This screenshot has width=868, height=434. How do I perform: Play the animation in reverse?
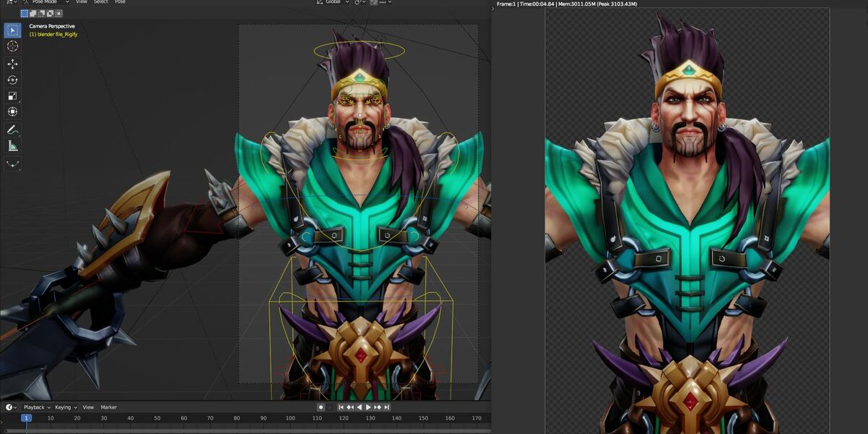[359, 407]
